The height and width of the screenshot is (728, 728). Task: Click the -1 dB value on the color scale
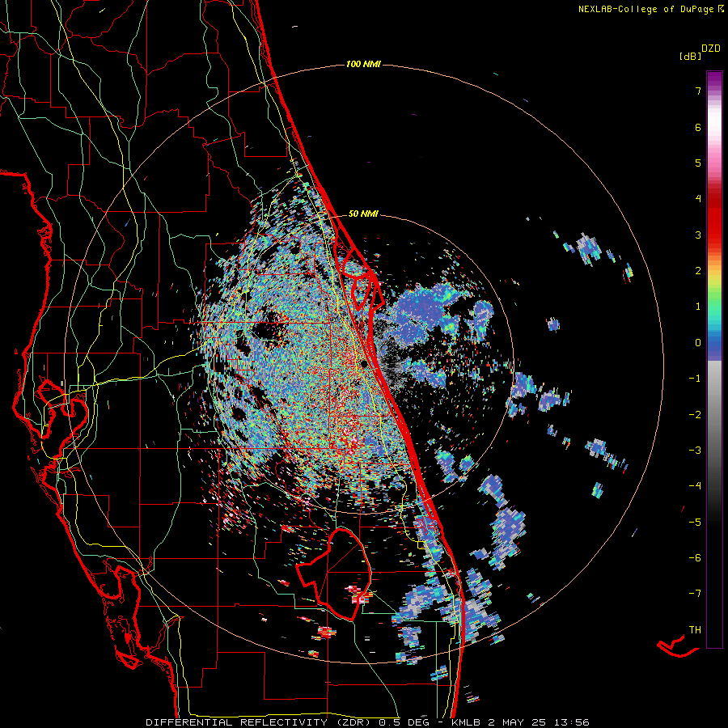695,379
